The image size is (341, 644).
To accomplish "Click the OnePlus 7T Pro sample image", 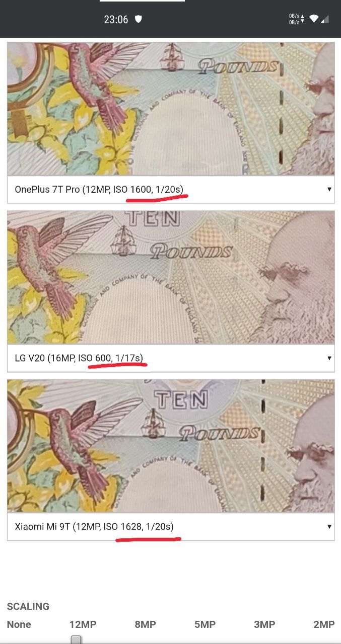I will pyautogui.click(x=171, y=109).
